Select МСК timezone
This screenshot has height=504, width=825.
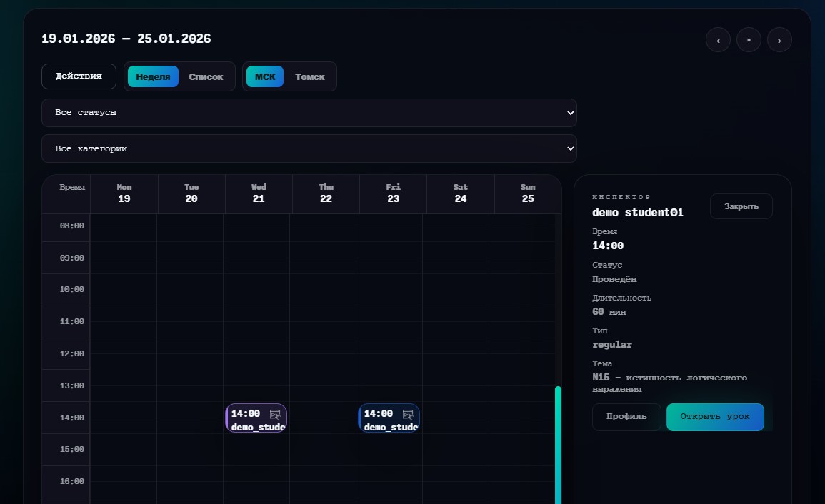(265, 76)
